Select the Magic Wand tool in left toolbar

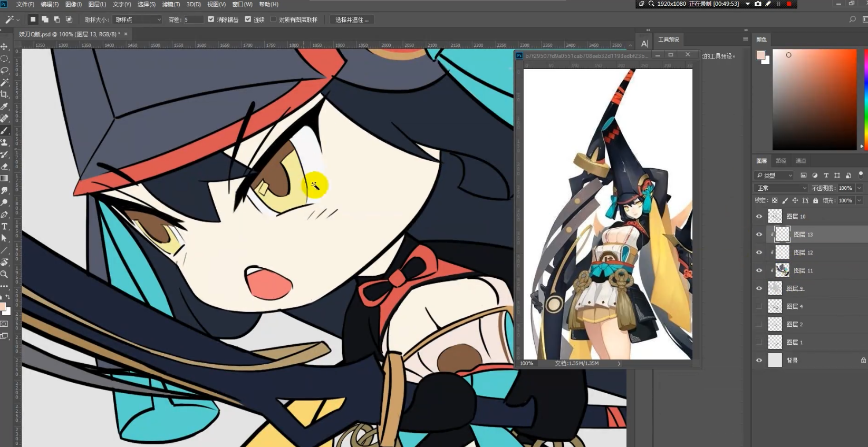[x=5, y=83]
